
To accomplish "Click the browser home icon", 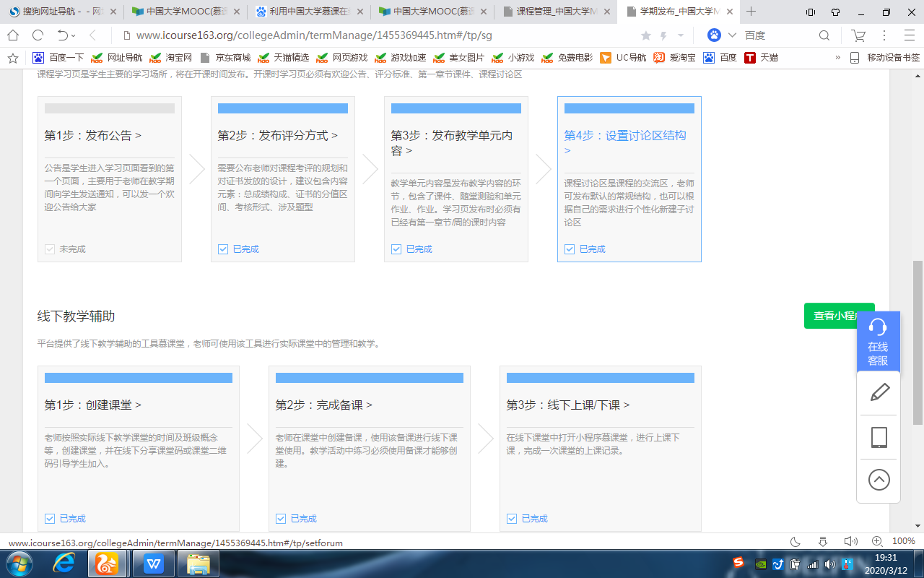I will pyautogui.click(x=13, y=35).
